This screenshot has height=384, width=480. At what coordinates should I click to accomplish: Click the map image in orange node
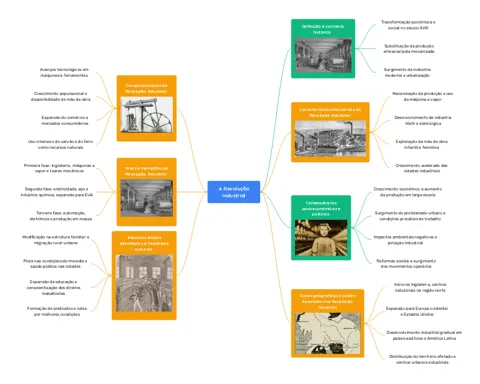(328, 333)
